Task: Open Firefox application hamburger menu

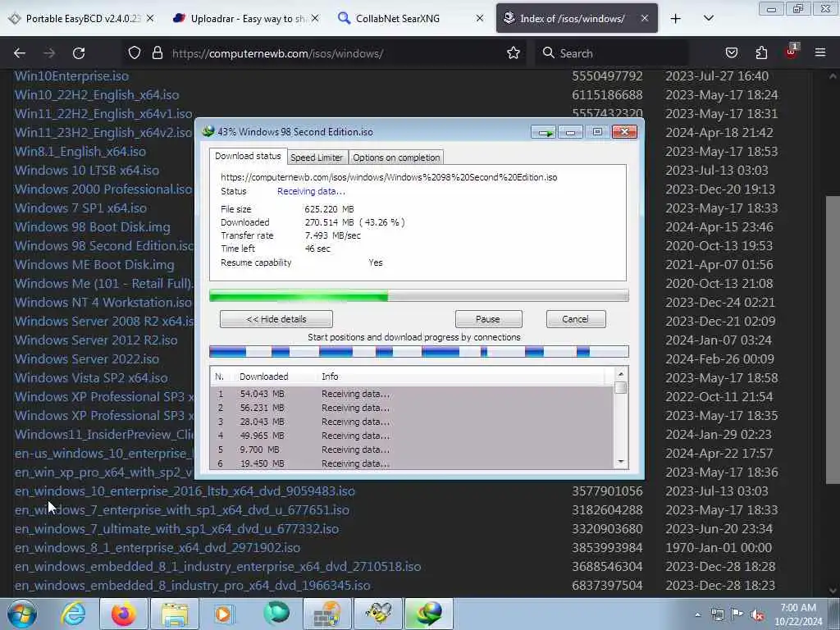Action: pos(820,53)
